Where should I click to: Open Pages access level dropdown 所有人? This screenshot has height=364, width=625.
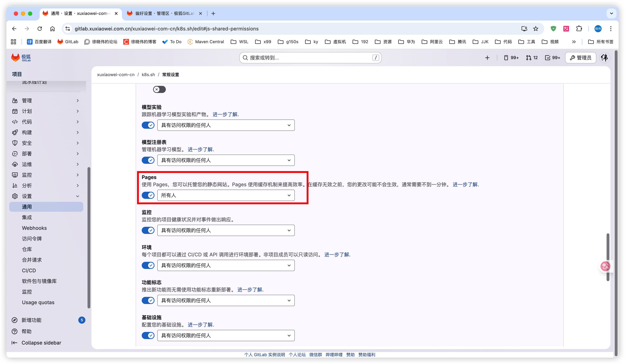[x=226, y=195]
